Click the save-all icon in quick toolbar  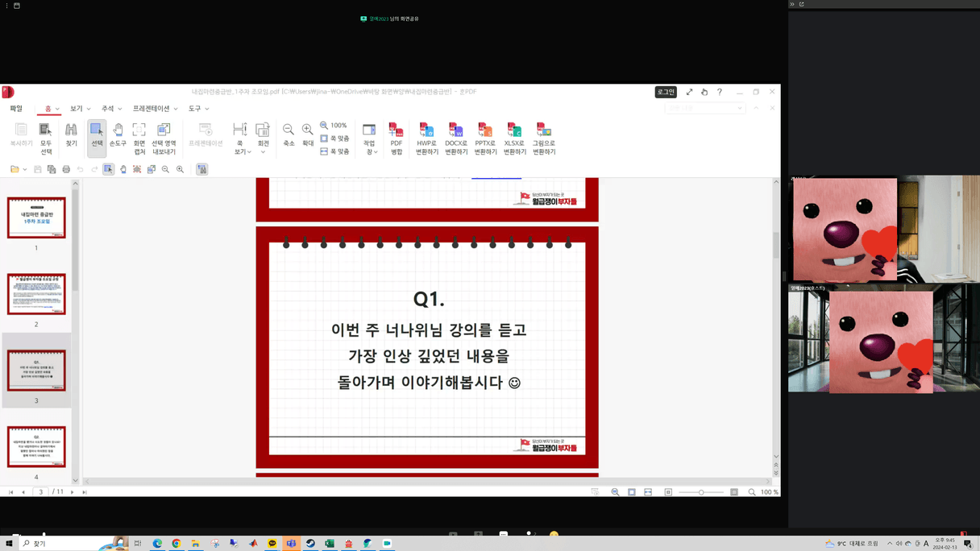[52, 169]
